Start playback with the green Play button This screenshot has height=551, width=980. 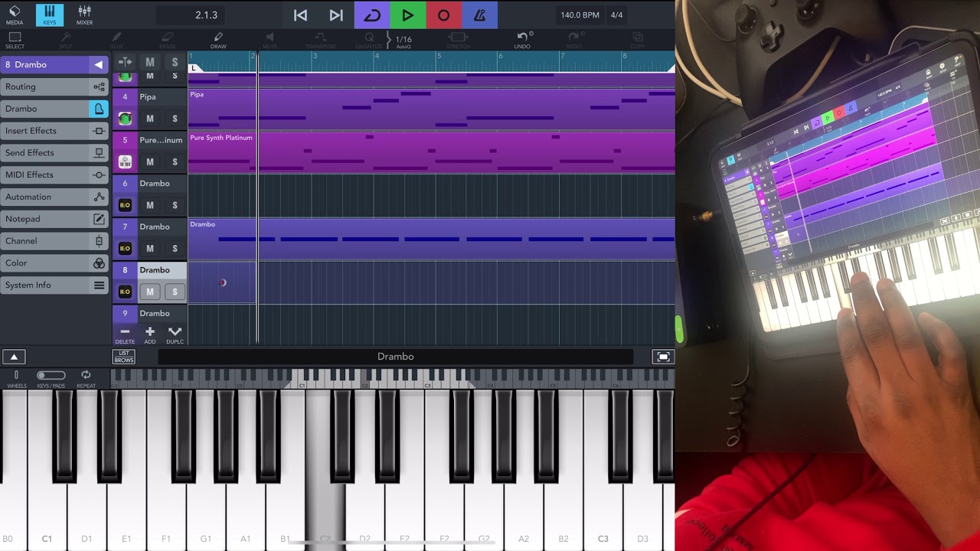[408, 15]
